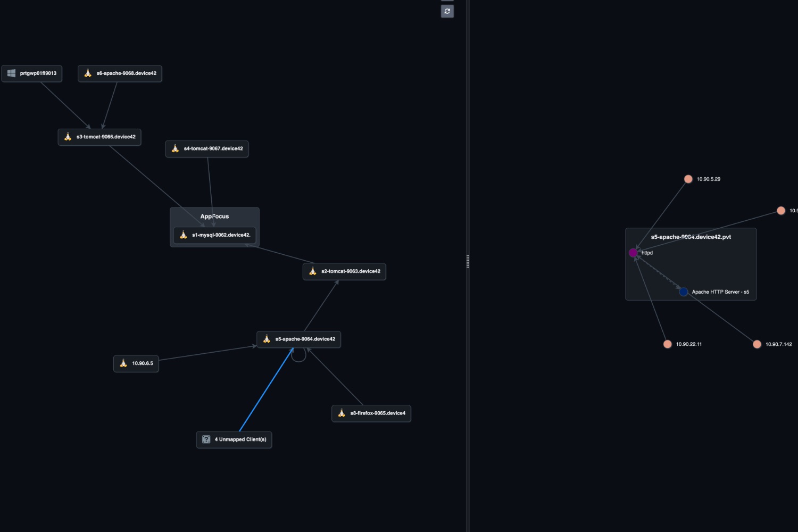
Task: Click Linux penguin icon on s6-apache-9068 node
Action: point(88,73)
